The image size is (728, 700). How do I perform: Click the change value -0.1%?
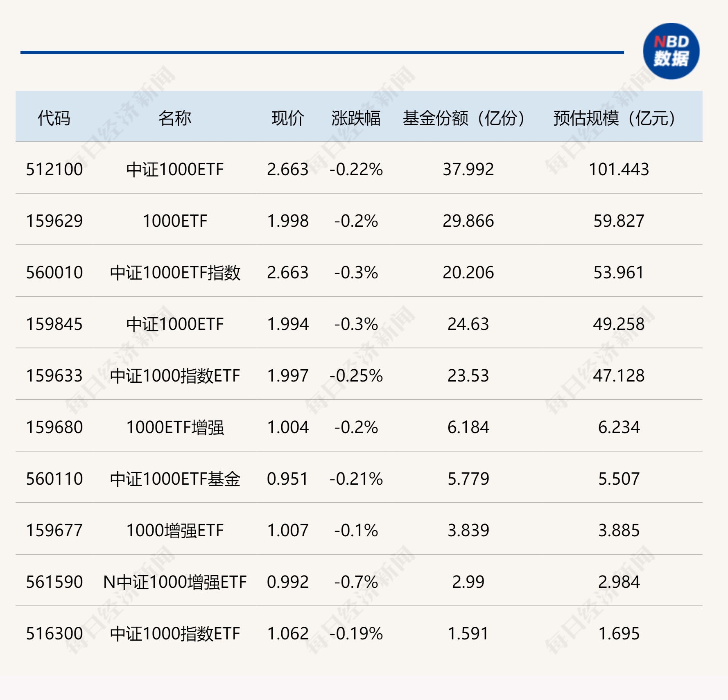tap(356, 531)
